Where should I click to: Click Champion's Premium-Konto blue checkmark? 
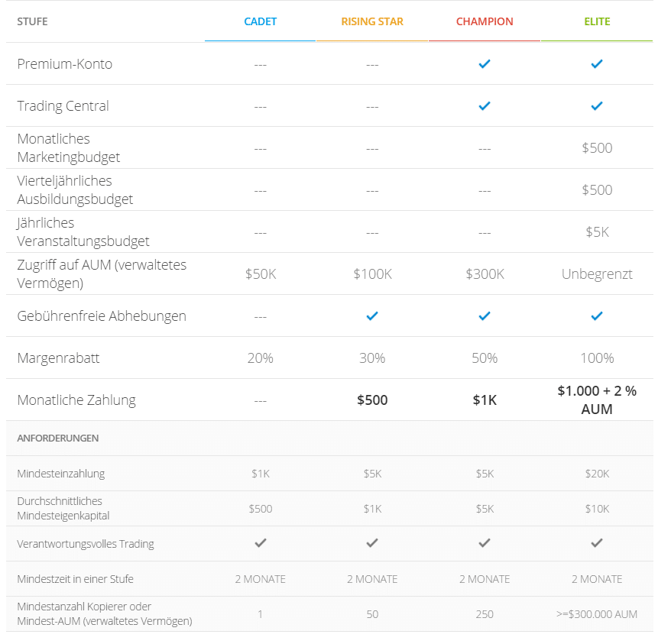click(x=484, y=64)
